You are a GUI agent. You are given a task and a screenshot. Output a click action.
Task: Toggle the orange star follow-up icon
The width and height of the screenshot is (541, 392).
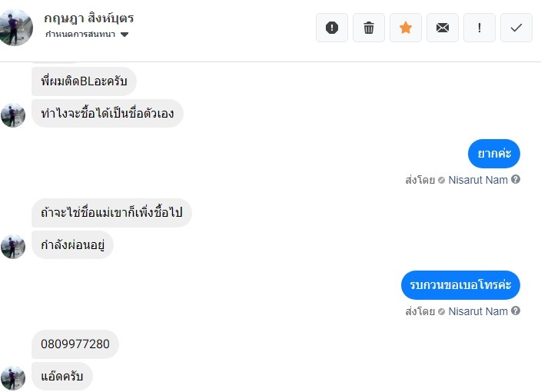click(406, 28)
